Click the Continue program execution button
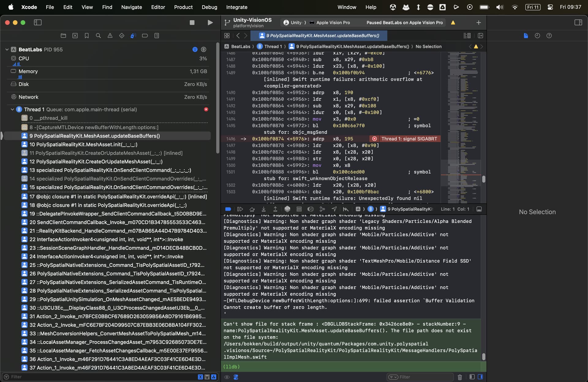Screen dimensions: 588x382 point(240,209)
